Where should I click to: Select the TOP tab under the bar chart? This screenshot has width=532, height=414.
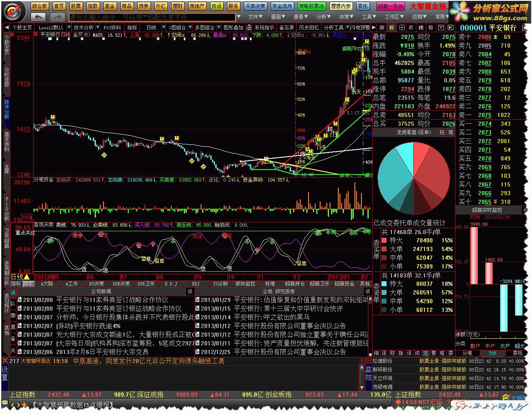492,353
